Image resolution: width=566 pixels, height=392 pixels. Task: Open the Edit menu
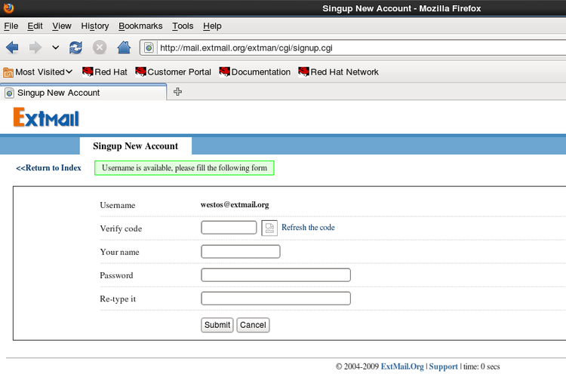(x=35, y=26)
